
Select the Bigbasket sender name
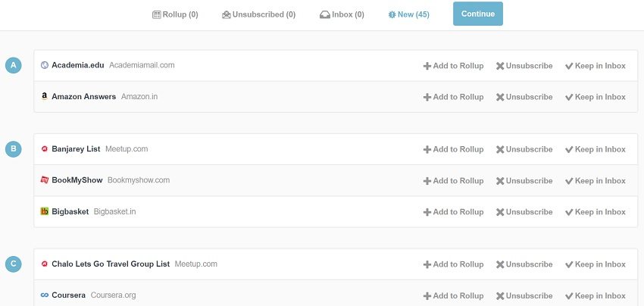click(x=70, y=212)
